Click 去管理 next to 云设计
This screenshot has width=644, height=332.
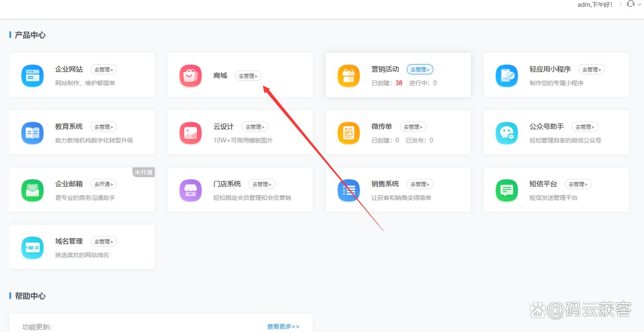point(255,127)
